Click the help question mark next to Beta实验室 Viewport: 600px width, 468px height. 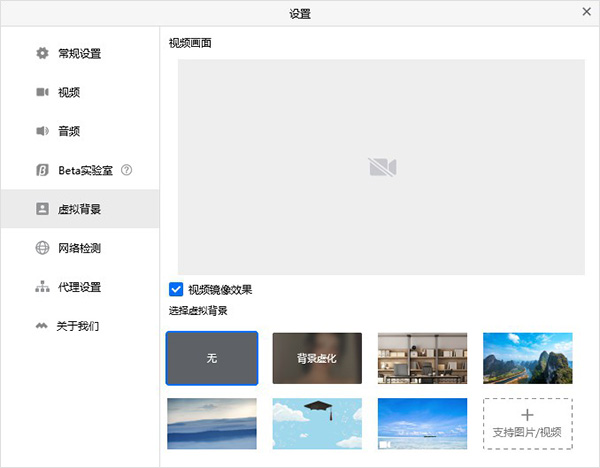127,170
